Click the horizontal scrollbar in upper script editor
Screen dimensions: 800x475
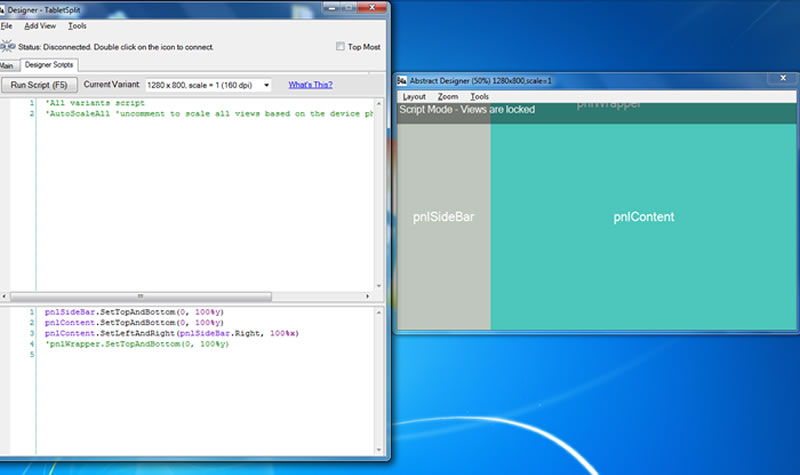click(140, 296)
